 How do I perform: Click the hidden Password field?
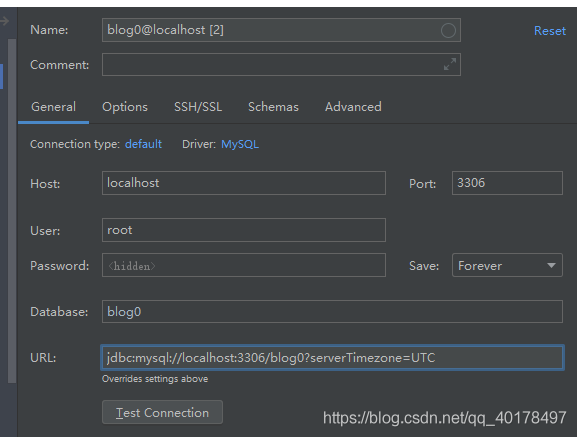click(x=244, y=265)
